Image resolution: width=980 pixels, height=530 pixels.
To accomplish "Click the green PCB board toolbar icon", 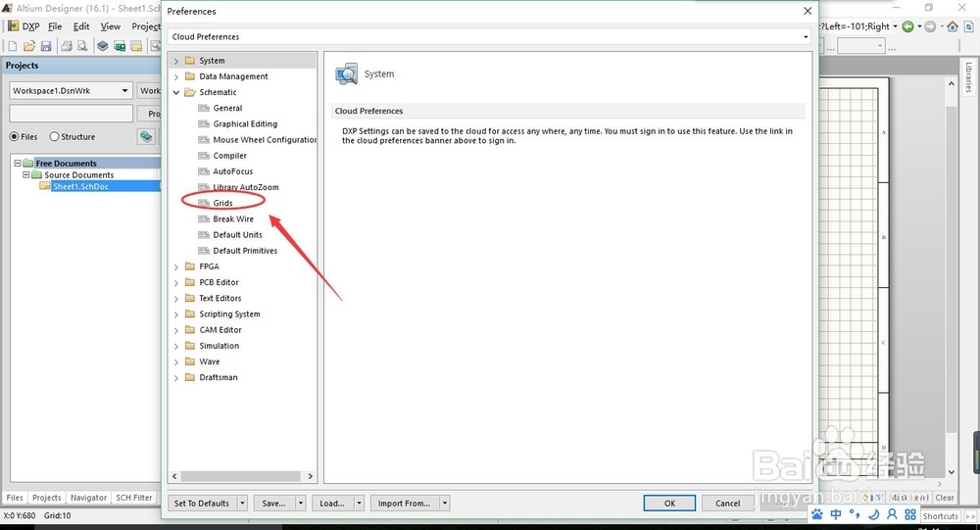I will click(120, 46).
